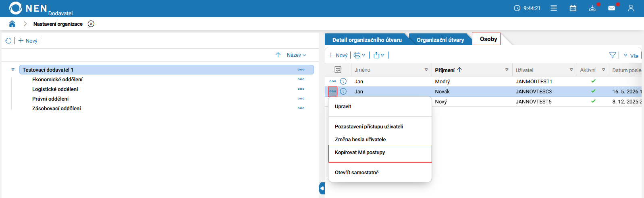Open the Vše filter dropdown

631,56
